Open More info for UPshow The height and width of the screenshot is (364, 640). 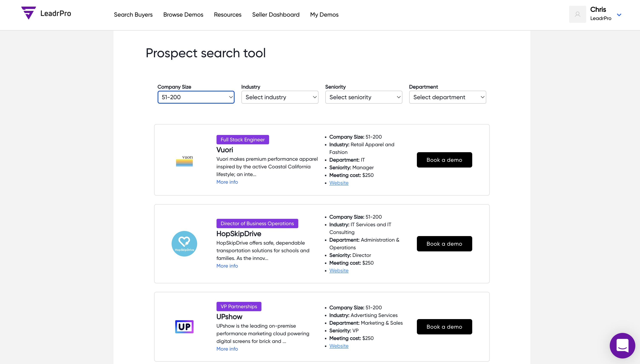[x=227, y=349]
